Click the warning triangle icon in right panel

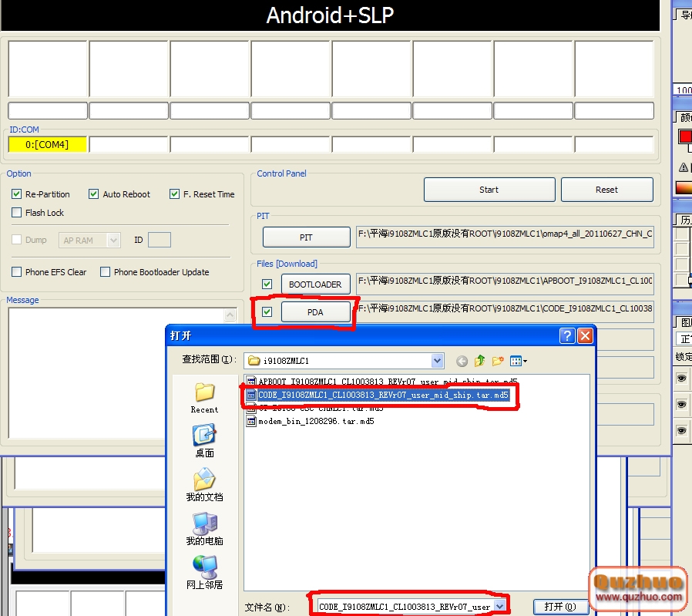click(x=684, y=167)
